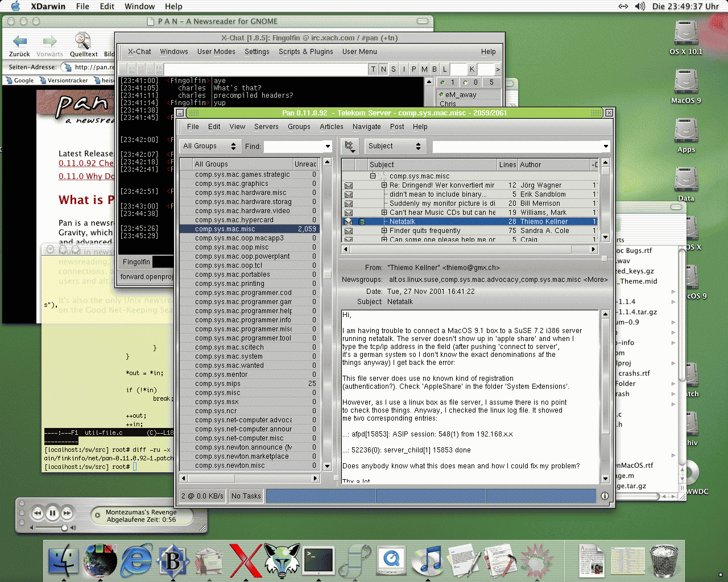This screenshot has height=582, width=728.
Task: Toggle the B channel mode in X-Chat
Action: pyautogui.click(x=435, y=69)
